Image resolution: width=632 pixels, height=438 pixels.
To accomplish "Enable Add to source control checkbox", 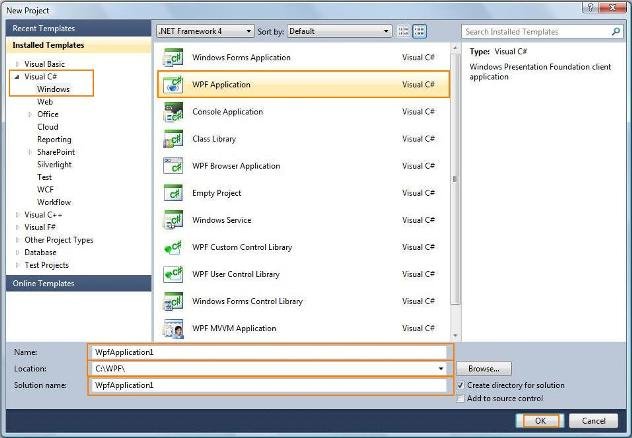I will click(x=460, y=399).
